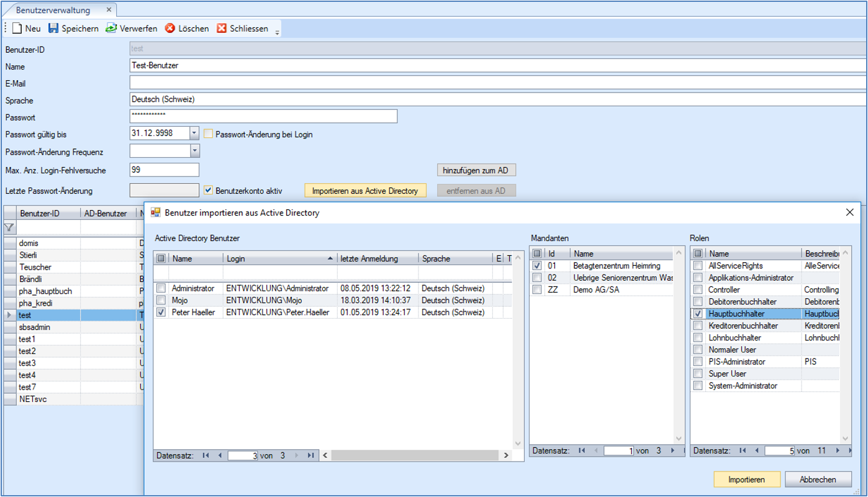This screenshot has width=868, height=497.
Task: Click the Schliessen toolbar icon
Action: tap(222, 29)
